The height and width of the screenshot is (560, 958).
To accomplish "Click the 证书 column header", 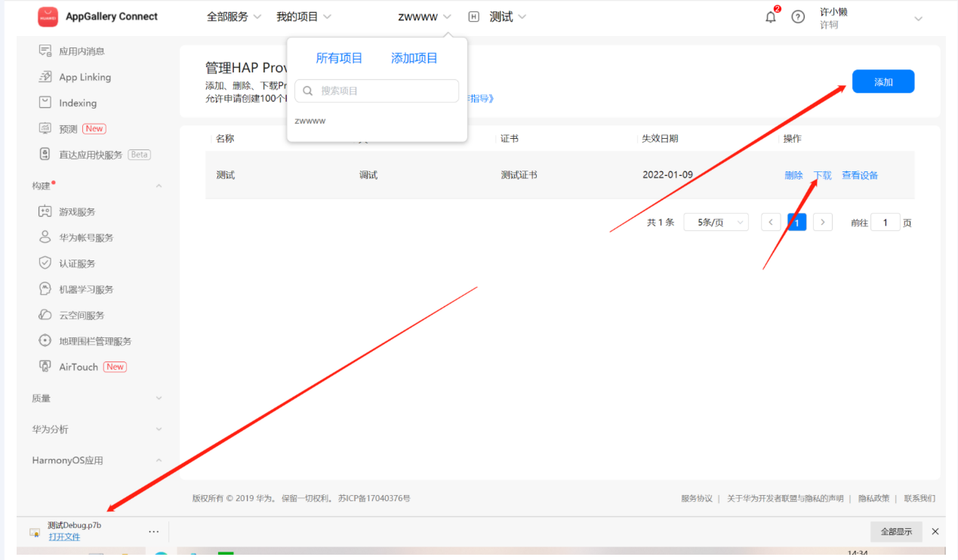I will pos(510,139).
